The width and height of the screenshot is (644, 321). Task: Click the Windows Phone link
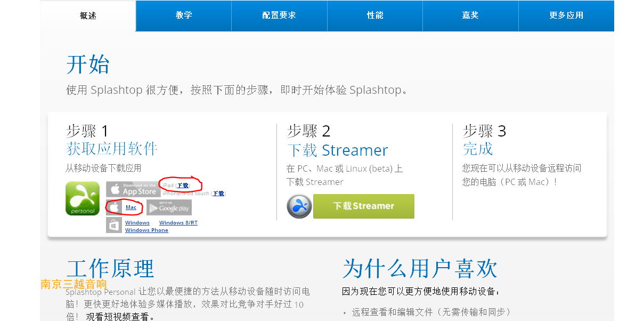146,230
